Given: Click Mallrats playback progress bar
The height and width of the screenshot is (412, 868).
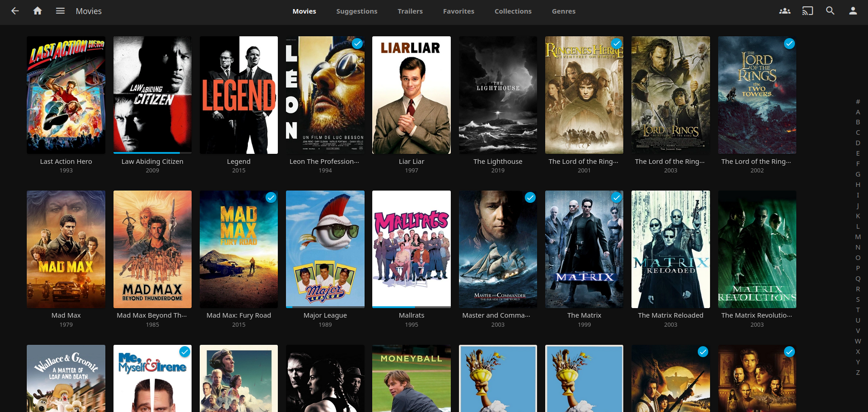Looking at the screenshot, I should coord(411,307).
